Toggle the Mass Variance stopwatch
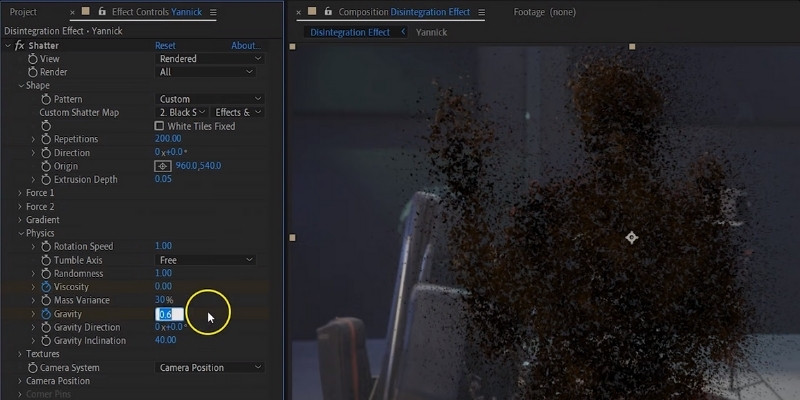Viewport: 800px width, 400px height. pos(46,300)
